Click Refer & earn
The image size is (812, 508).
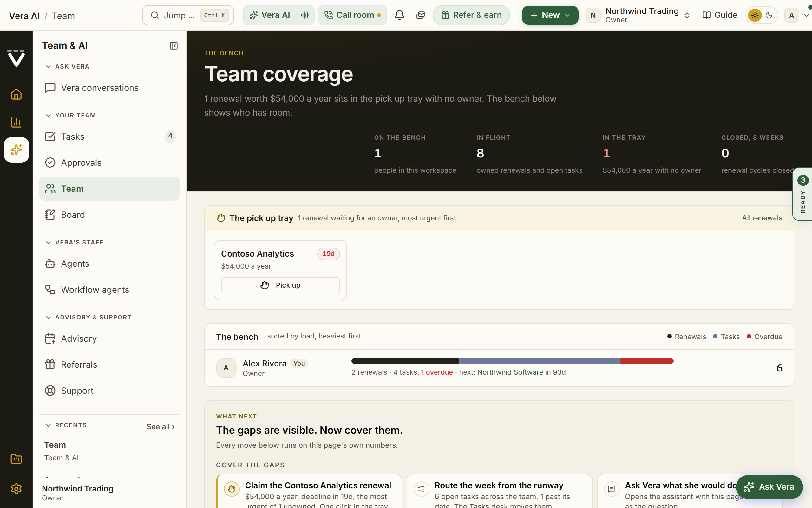click(x=471, y=15)
